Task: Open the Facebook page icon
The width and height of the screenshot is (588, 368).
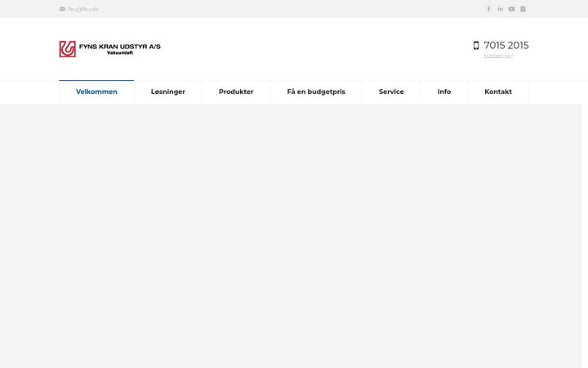Action: coord(488,9)
